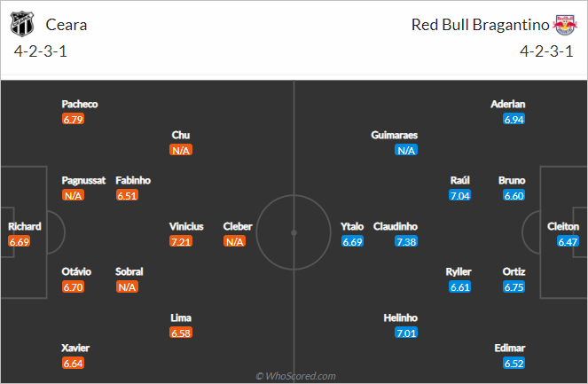Click Edimar's 6.52 rating badge

pyautogui.click(x=514, y=364)
